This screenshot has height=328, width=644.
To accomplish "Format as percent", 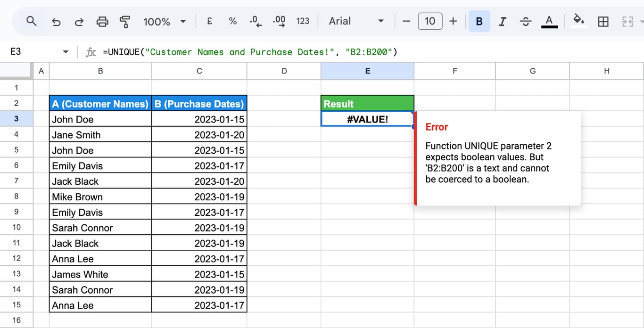I will coord(232,21).
